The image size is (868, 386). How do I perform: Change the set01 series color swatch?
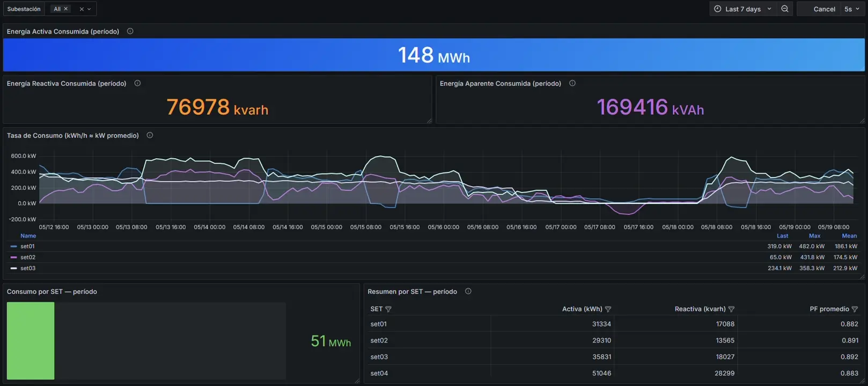tap(13, 247)
